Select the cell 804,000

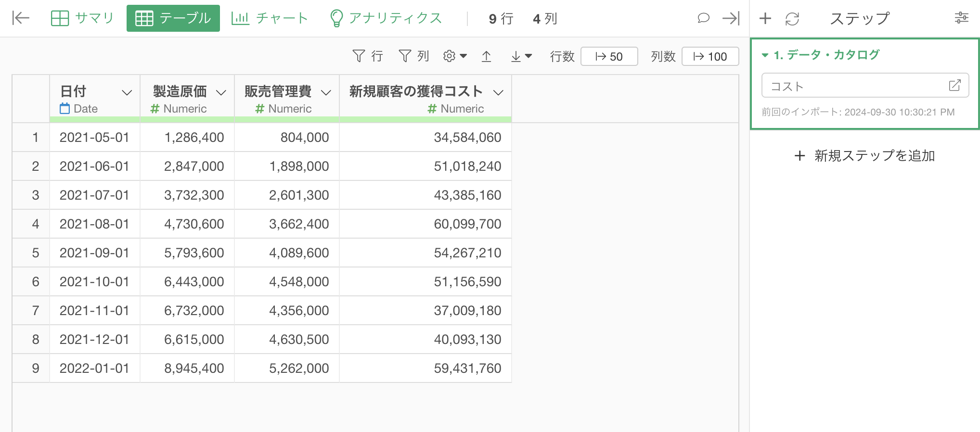[x=287, y=138]
